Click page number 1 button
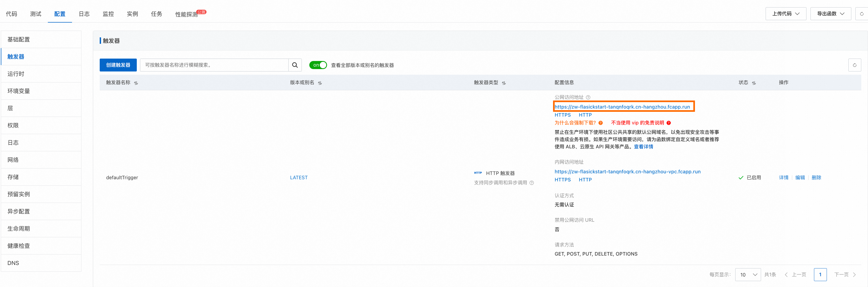 click(820, 275)
